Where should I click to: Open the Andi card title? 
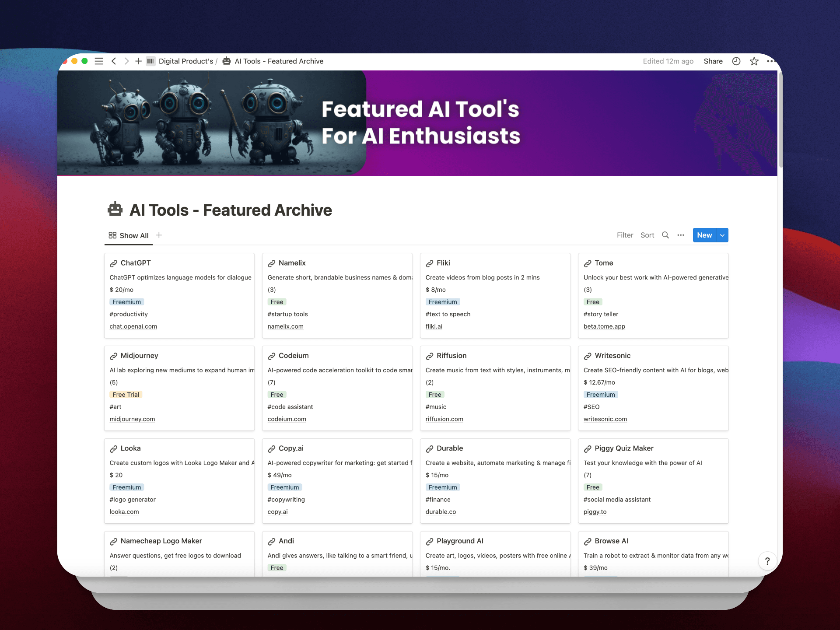click(286, 541)
